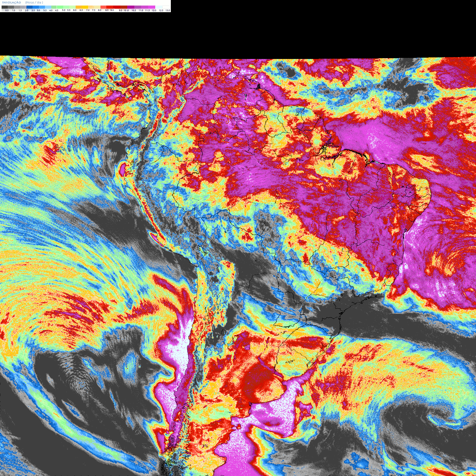Click the 6.0 legend value
476x476 pixels.
pos(75,10)
